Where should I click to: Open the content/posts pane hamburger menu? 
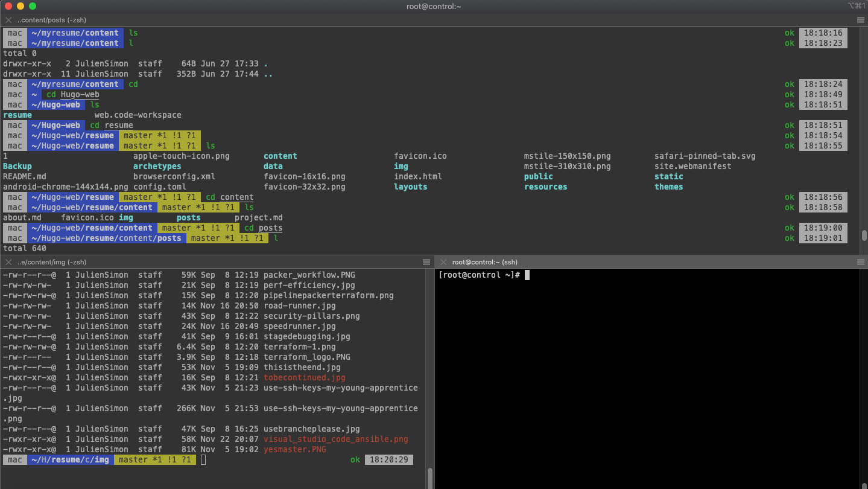pyautogui.click(x=861, y=20)
